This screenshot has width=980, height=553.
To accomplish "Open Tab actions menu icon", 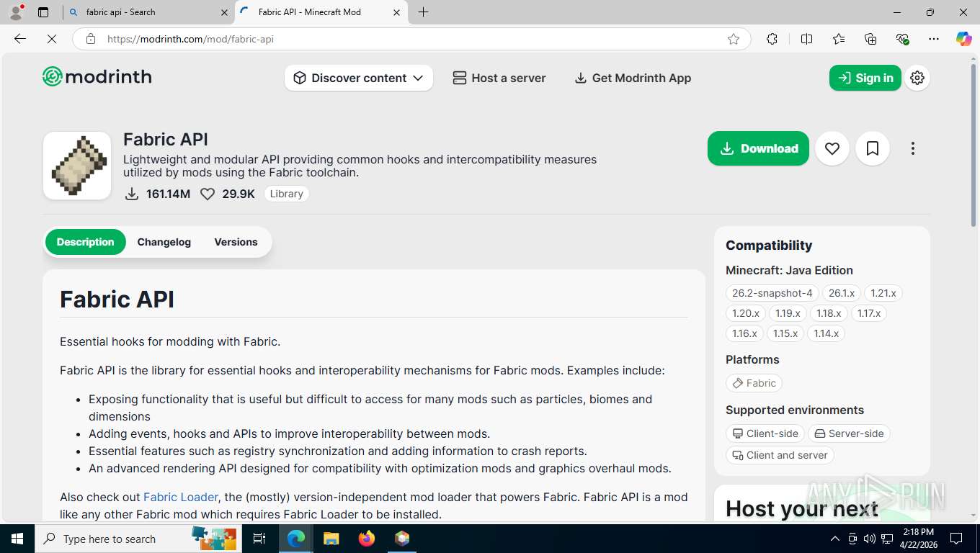I will (x=43, y=12).
